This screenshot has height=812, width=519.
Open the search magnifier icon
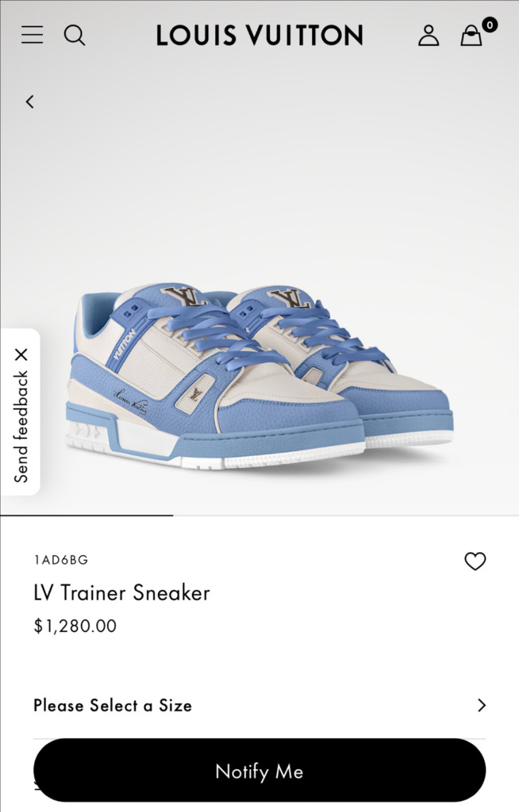tap(74, 35)
